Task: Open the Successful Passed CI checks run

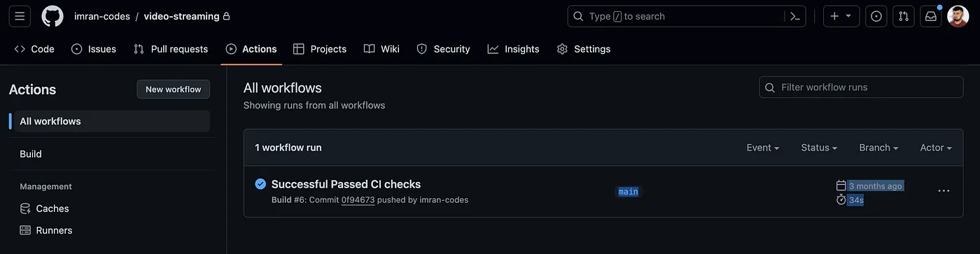Action: pyautogui.click(x=346, y=184)
